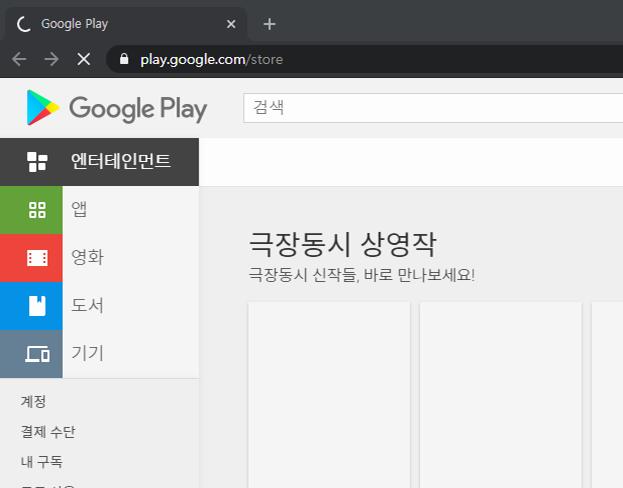
Task: Open the 내 구독 subscriptions link
Action: click(42, 462)
